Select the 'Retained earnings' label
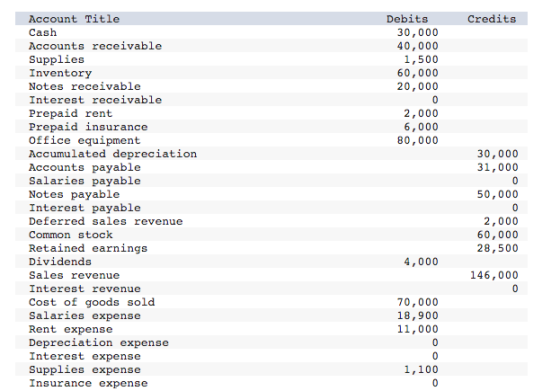This screenshot has width=560, height=391. point(88,249)
